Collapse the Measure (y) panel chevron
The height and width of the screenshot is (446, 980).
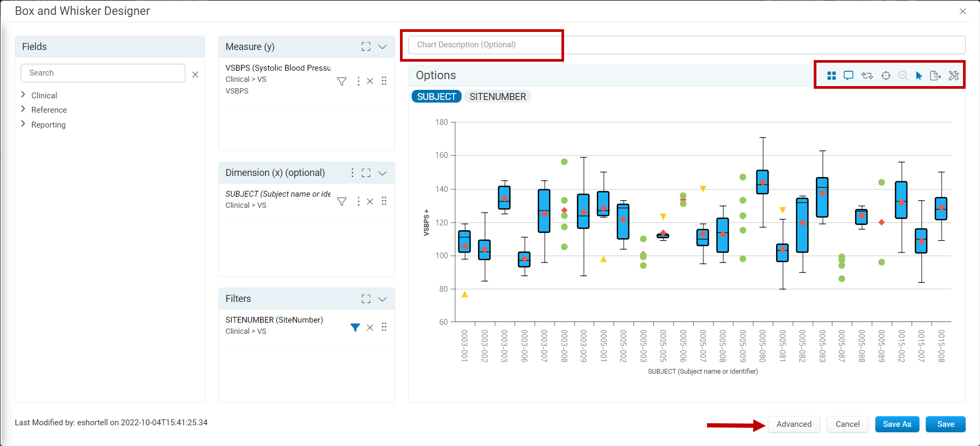pyautogui.click(x=382, y=47)
